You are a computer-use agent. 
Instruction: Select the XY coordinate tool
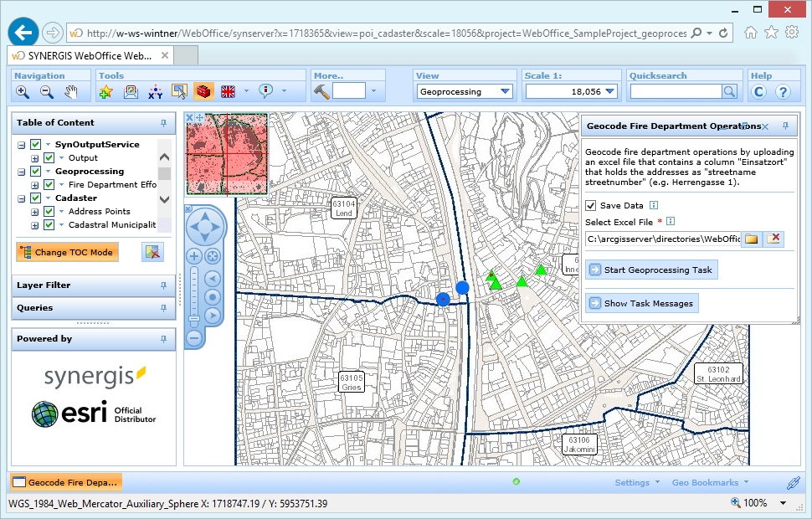click(x=155, y=92)
